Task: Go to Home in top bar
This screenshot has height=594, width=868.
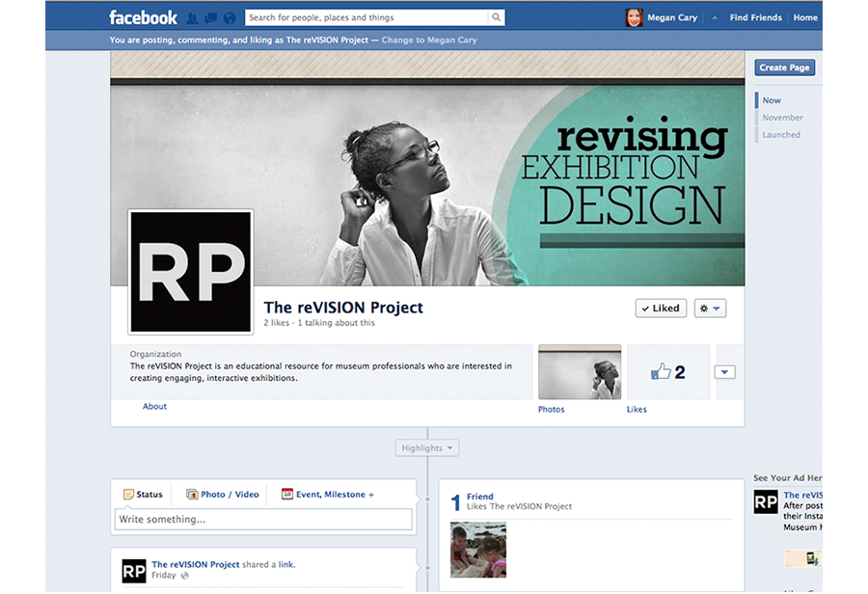Action: pos(805,17)
